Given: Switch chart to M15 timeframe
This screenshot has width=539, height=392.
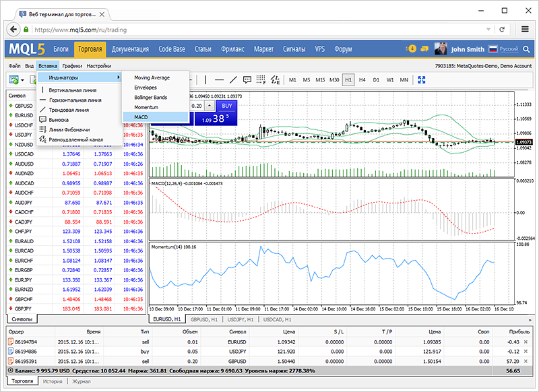Looking at the screenshot, I should tap(320, 79).
